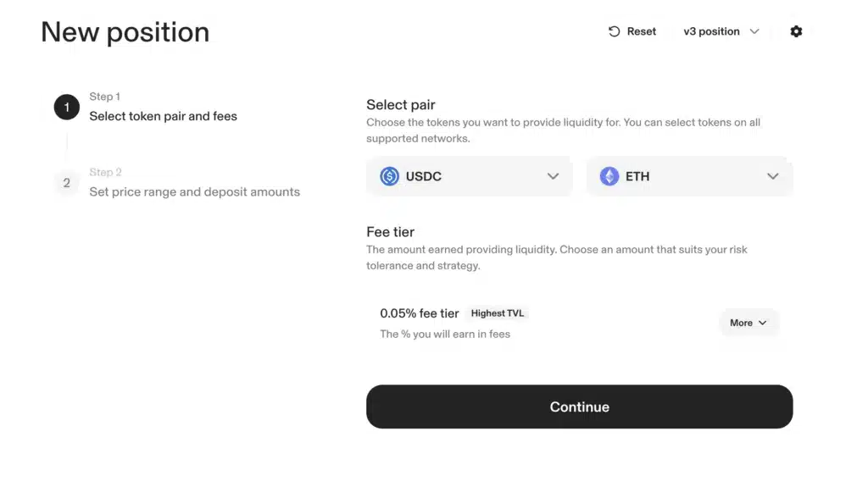Click the Reset circular arrow icon
This screenshot has height=487, width=868.
click(614, 31)
